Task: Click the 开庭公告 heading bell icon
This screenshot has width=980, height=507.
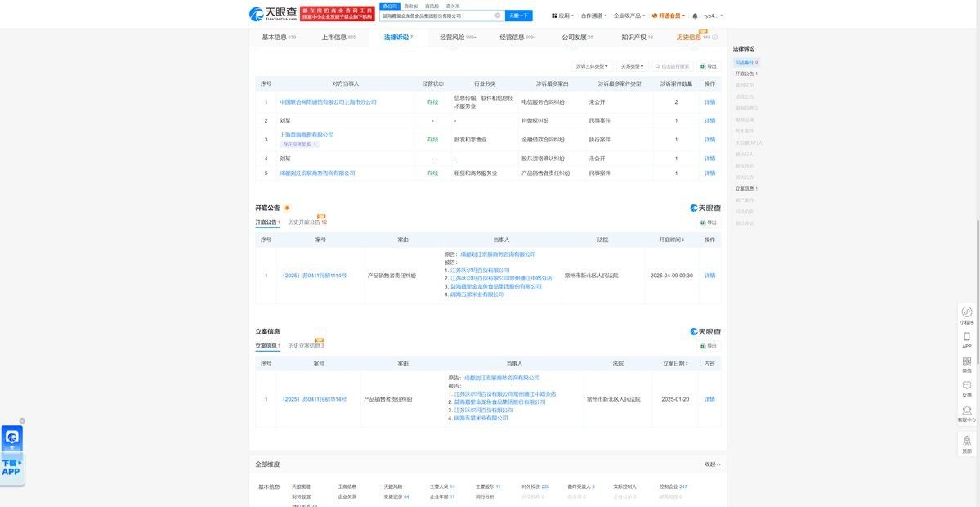Action: [287, 209]
